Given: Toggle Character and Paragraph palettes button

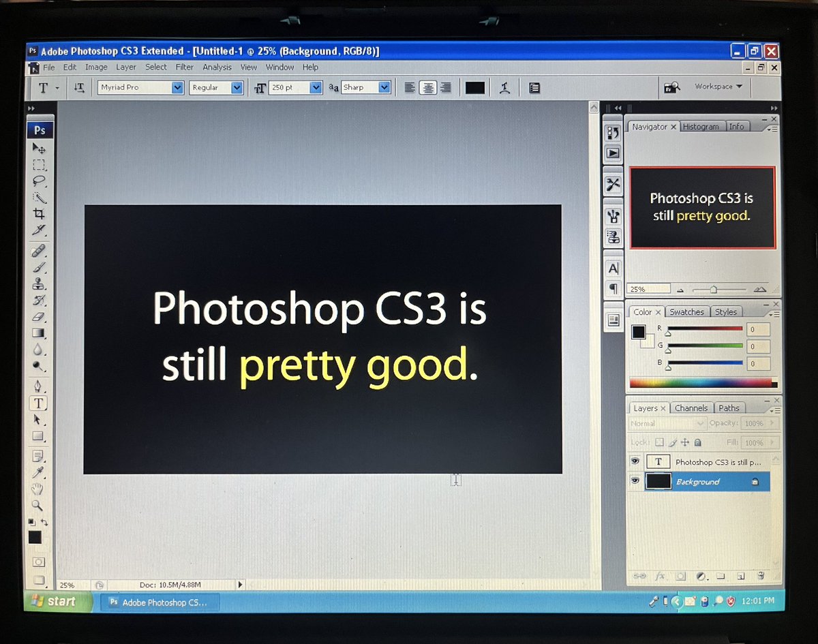Looking at the screenshot, I should 534,87.
